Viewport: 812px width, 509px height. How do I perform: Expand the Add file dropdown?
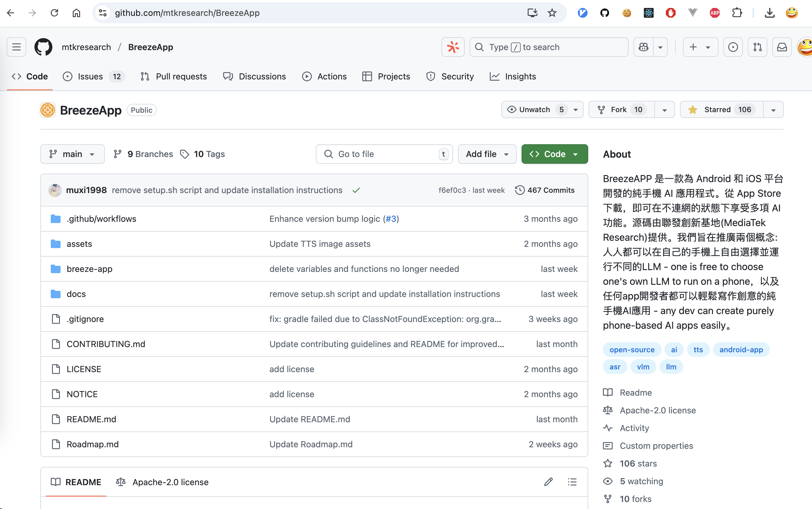click(x=487, y=154)
